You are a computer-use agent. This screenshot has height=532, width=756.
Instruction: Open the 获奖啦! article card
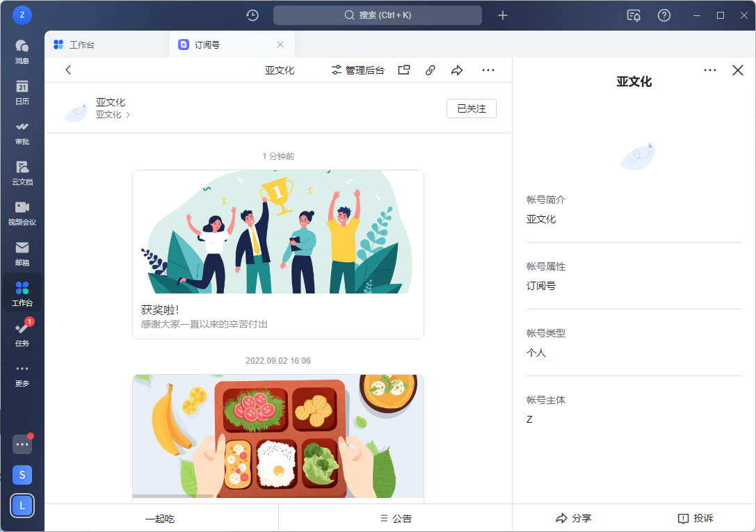(278, 255)
